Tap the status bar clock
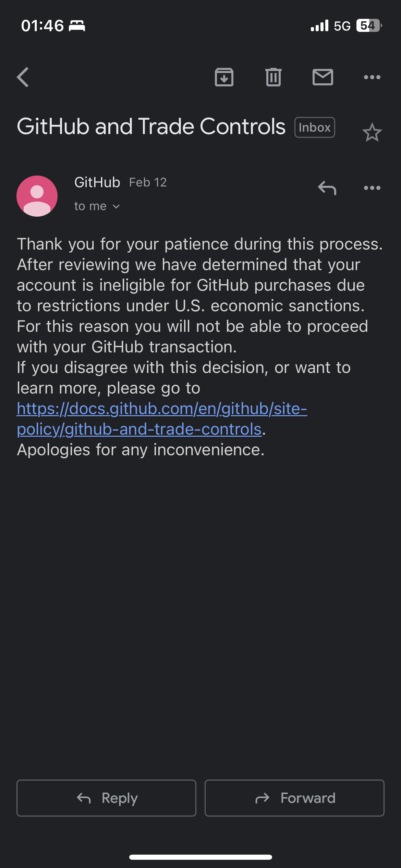 42,26
